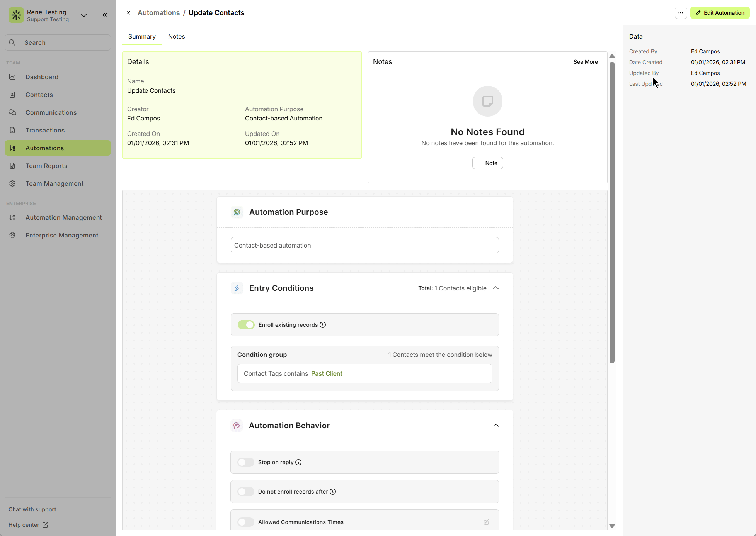Collapse the Automation Behavior section

click(x=496, y=426)
